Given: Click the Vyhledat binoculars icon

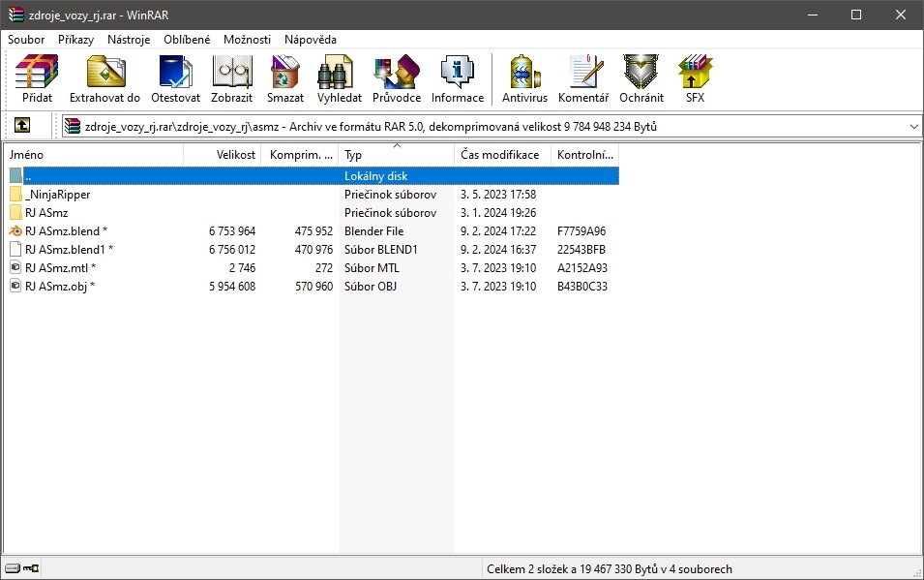Looking at the screenshot, I should pyautogui.click(x=336, y=72).
